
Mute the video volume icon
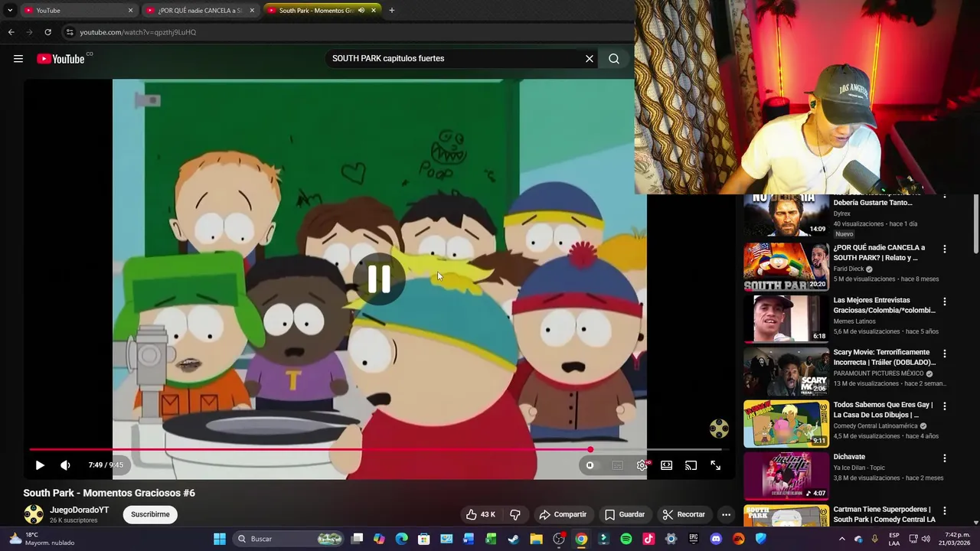point(65,465)
